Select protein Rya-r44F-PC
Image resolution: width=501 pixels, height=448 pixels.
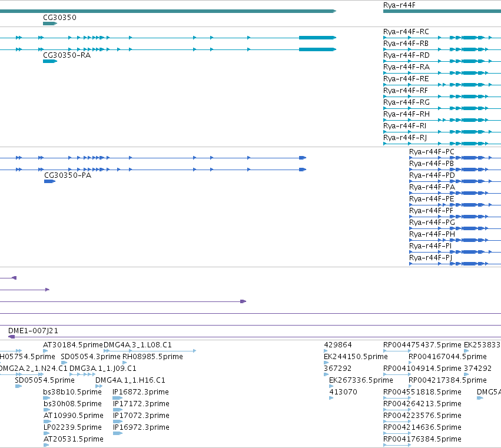[432, 152]
